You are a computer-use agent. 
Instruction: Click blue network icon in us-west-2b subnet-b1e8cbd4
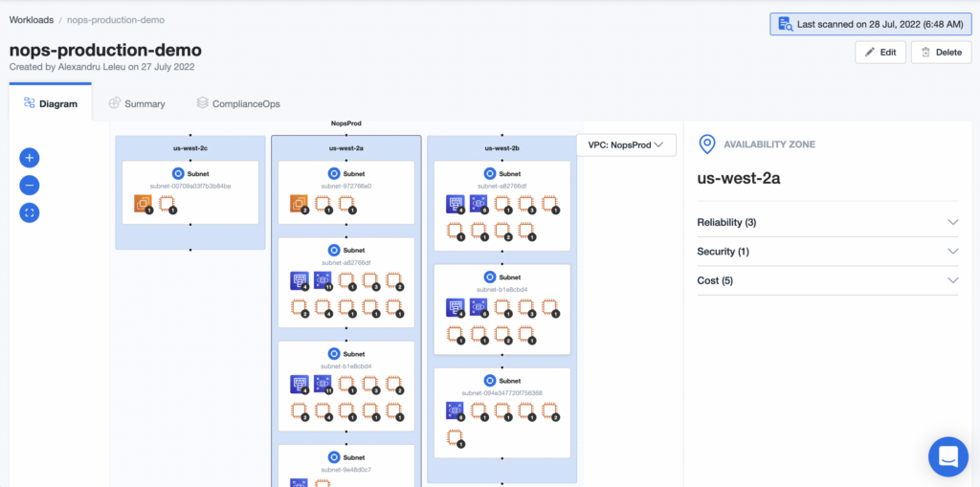click(x=455, y=307)
